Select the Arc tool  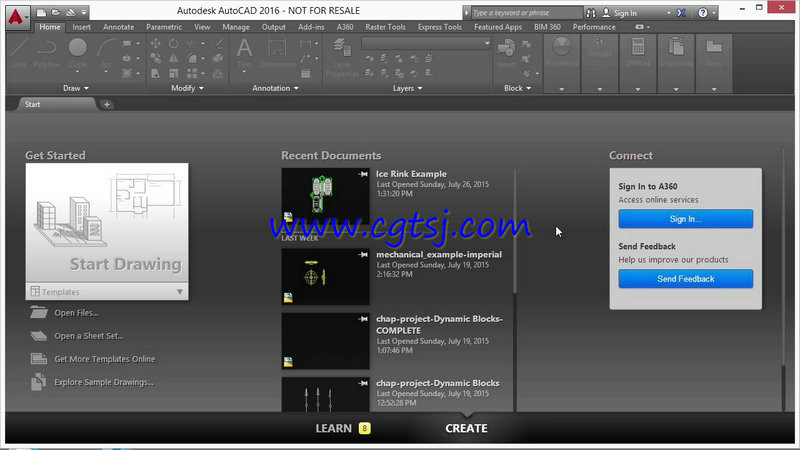106,55
